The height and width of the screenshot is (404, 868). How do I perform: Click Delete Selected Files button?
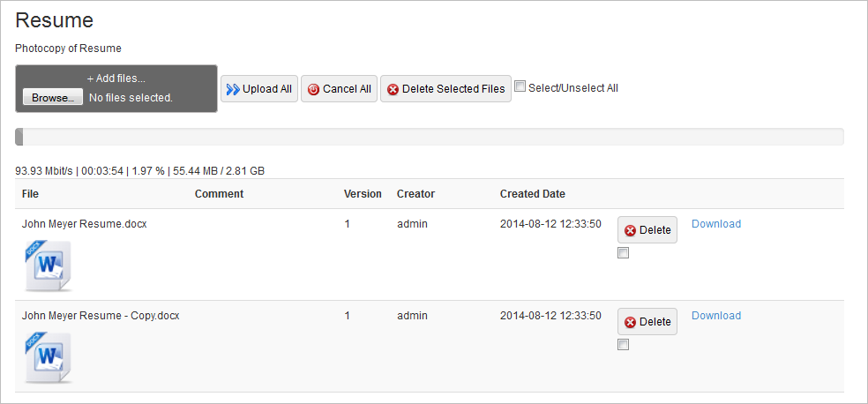[x=445, y=89]
